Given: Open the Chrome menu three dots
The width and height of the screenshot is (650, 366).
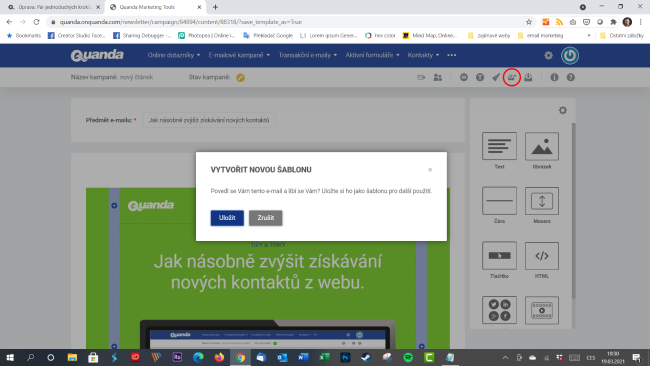Looking at the screenshot, I should [x=640, y=22].
